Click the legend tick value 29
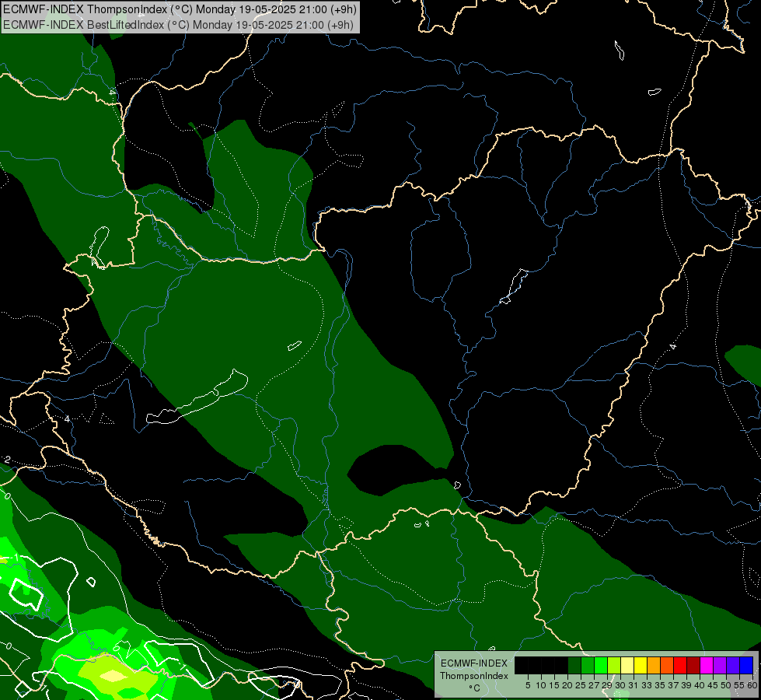761x700 pixels. tap(607, 685)
